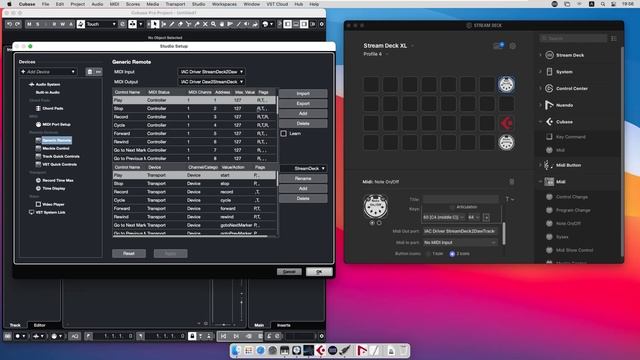The image size is (640, 360).
Task: Open the Add Device dropdown
Action: (x=48, y=72)
